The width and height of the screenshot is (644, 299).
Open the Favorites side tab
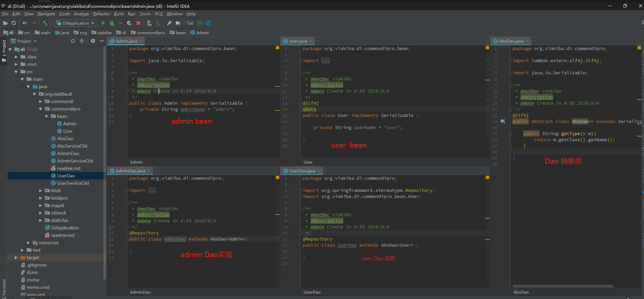(x=4, y=289)
